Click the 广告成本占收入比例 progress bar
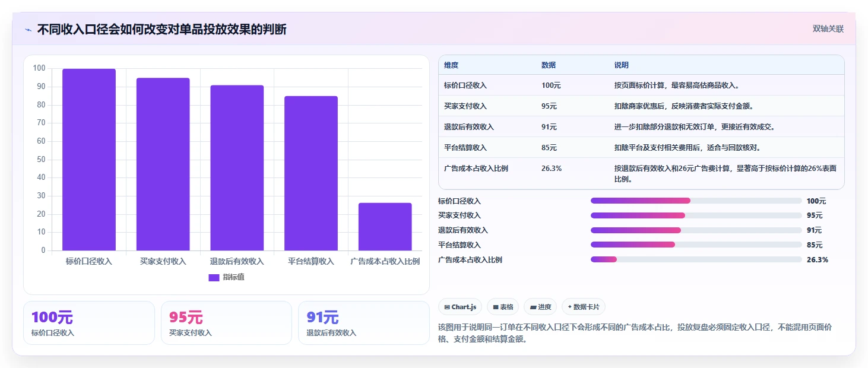The height and width of the screenshot is (368, 868). [696, 259]
